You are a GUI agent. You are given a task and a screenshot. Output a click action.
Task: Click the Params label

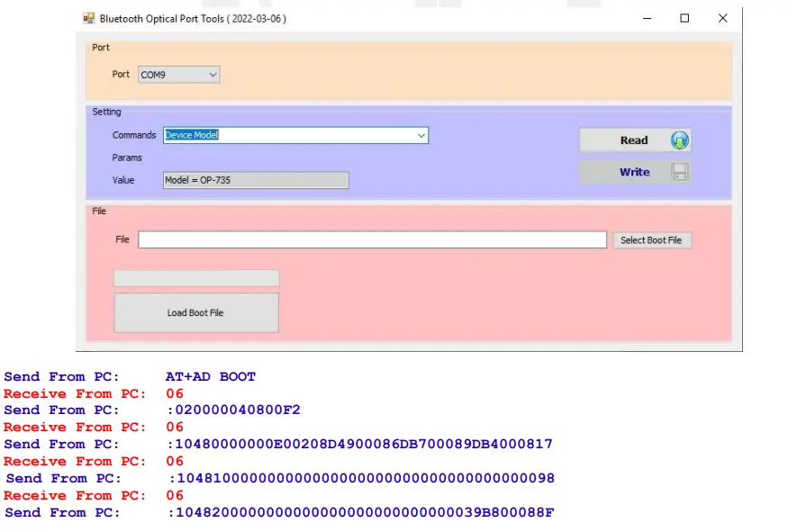[127, 158]
